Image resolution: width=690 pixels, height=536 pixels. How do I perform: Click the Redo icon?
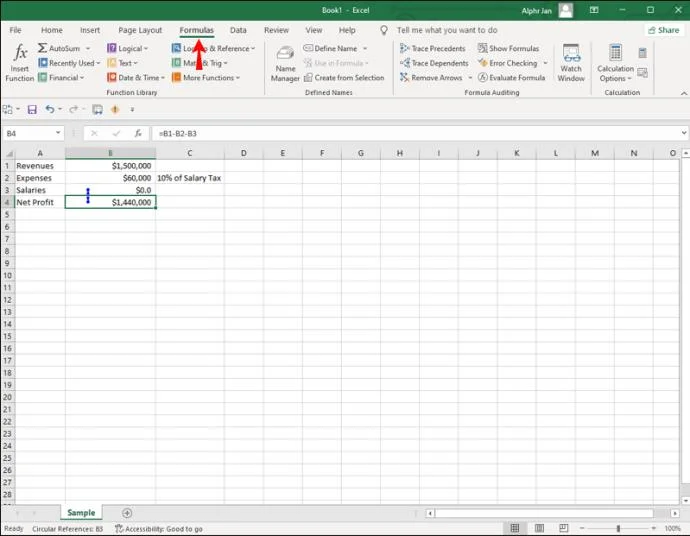pyautogui.click(x=73, y=109)
